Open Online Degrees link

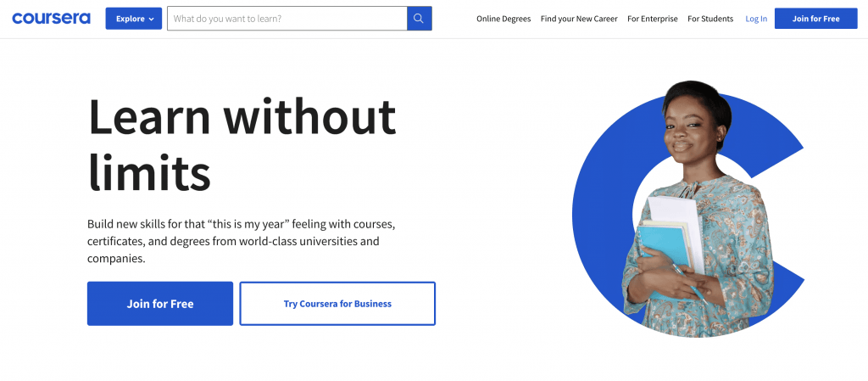[504, 19]
